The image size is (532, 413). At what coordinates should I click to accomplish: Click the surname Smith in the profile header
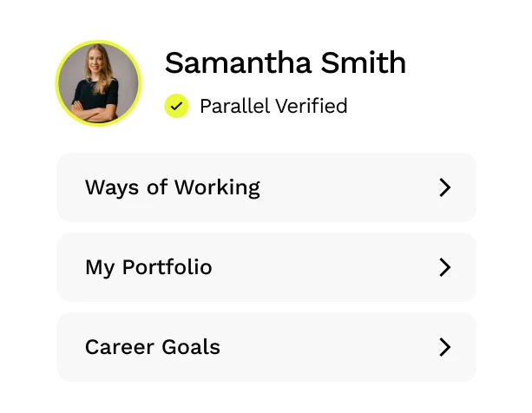pos(364,62)
